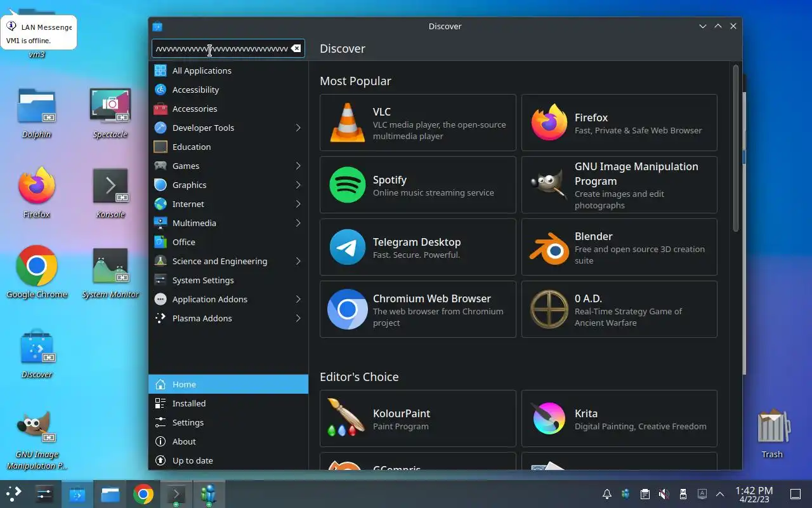Select the All Applications category

click(228, 70)
